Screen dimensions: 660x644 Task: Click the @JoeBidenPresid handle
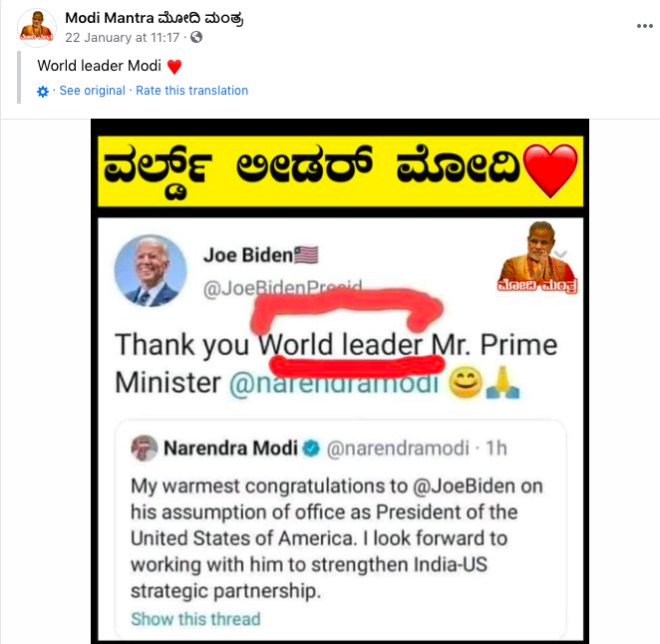click(282, 288)
